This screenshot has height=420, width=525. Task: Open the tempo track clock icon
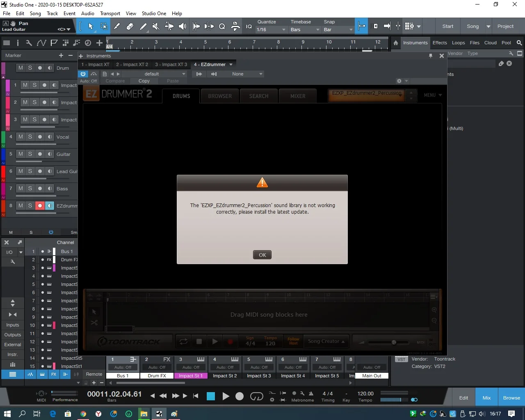click(x=88, y=43)
